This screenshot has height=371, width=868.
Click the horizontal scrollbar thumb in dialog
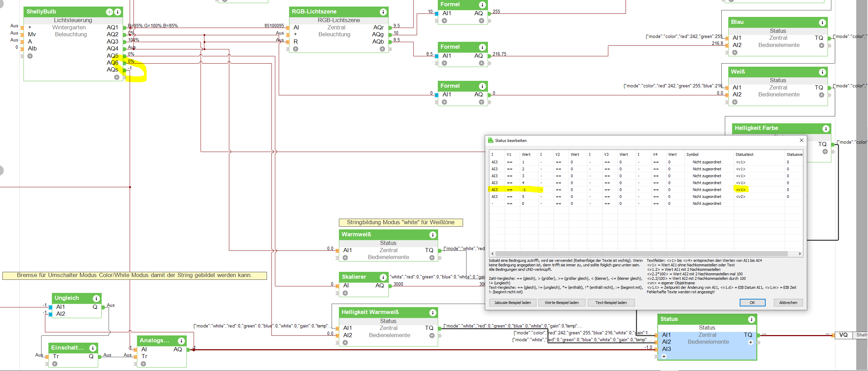(x=641, y=254)
